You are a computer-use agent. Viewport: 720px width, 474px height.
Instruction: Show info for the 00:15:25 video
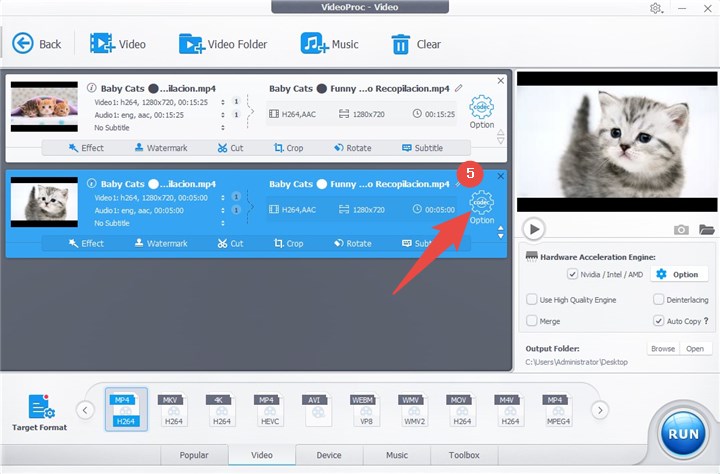point(91,88)
